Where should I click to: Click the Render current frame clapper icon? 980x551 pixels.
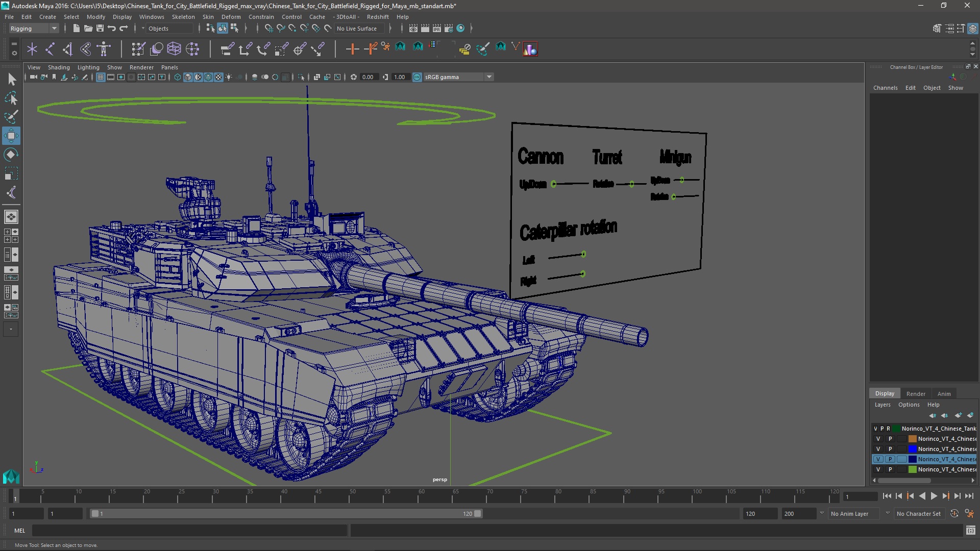click(x=425, y=29)
